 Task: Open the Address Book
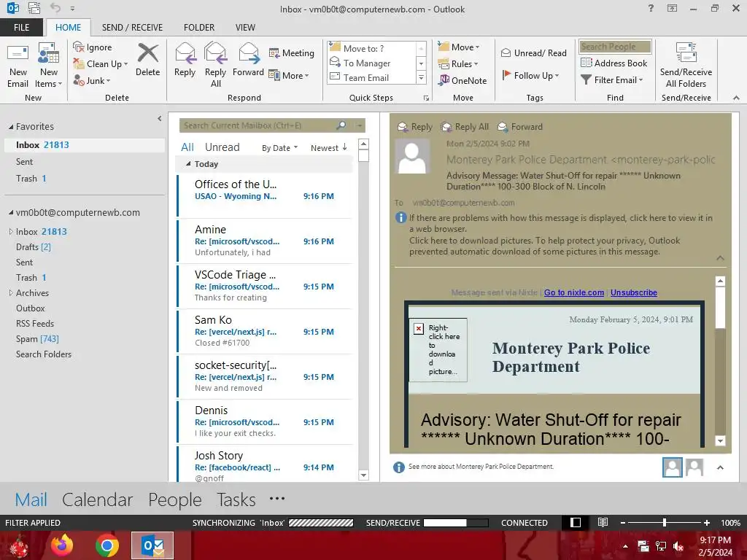(614, 63)
